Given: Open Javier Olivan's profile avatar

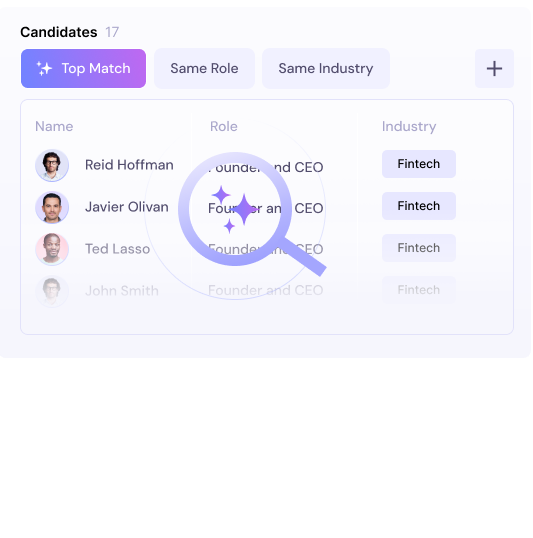Looking at the screenshot, I should coord(52,207).
